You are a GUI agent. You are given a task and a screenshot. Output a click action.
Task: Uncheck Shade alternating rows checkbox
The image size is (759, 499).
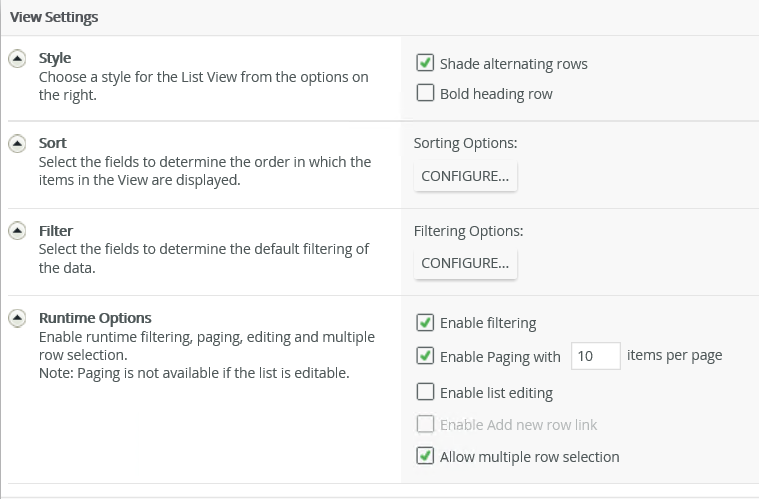(425, 64)
